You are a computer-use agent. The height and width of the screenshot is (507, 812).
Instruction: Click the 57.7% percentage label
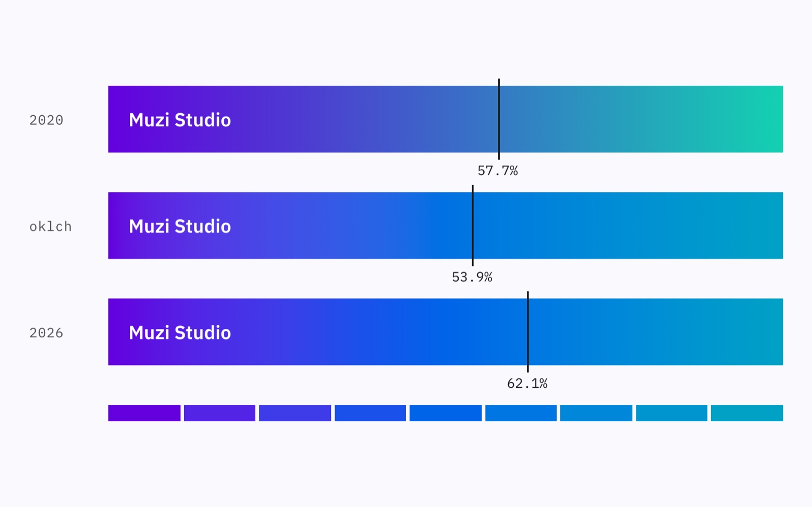(x=498, y=171)
